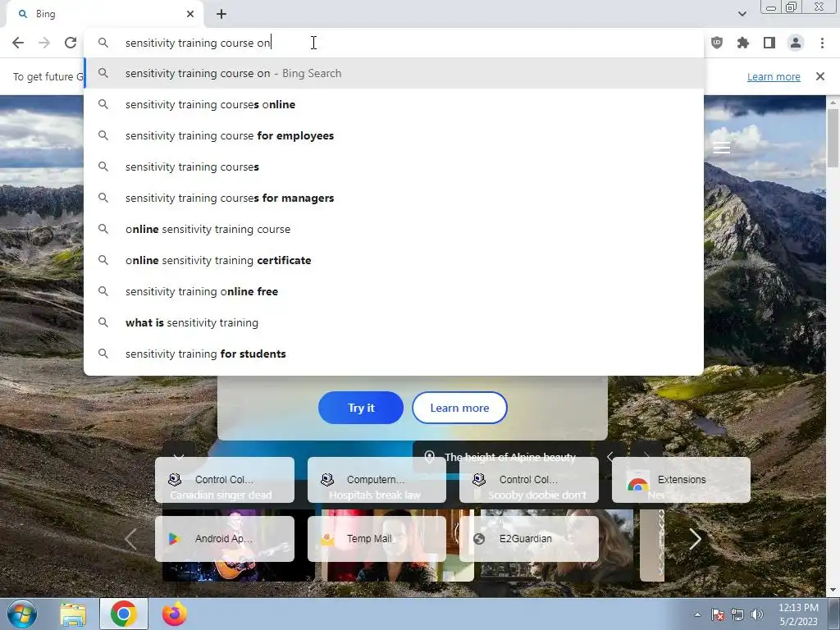
Task: Collapse the feed with the down chevron
Action: [x=179, y=456]
